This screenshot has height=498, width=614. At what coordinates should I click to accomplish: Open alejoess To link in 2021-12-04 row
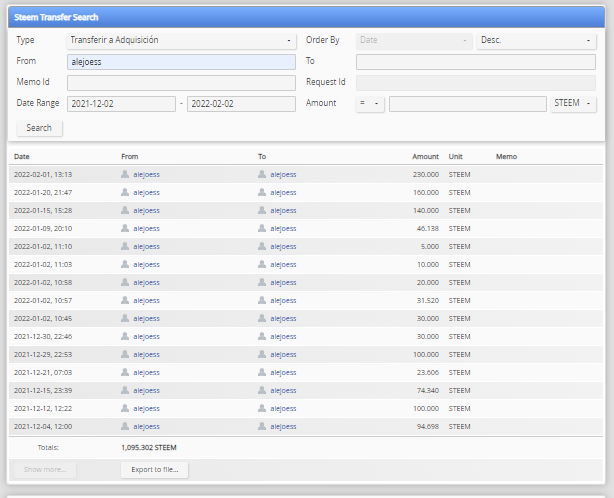283,427
